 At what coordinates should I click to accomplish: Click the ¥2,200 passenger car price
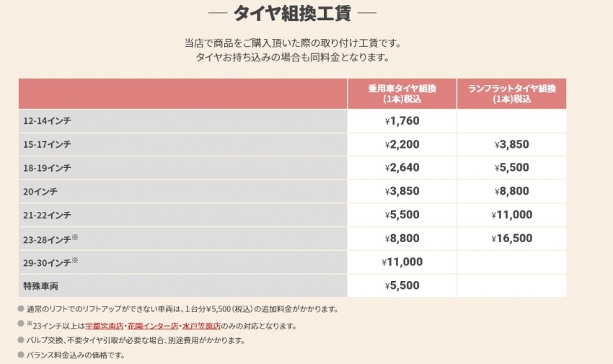tap(402, 144)
